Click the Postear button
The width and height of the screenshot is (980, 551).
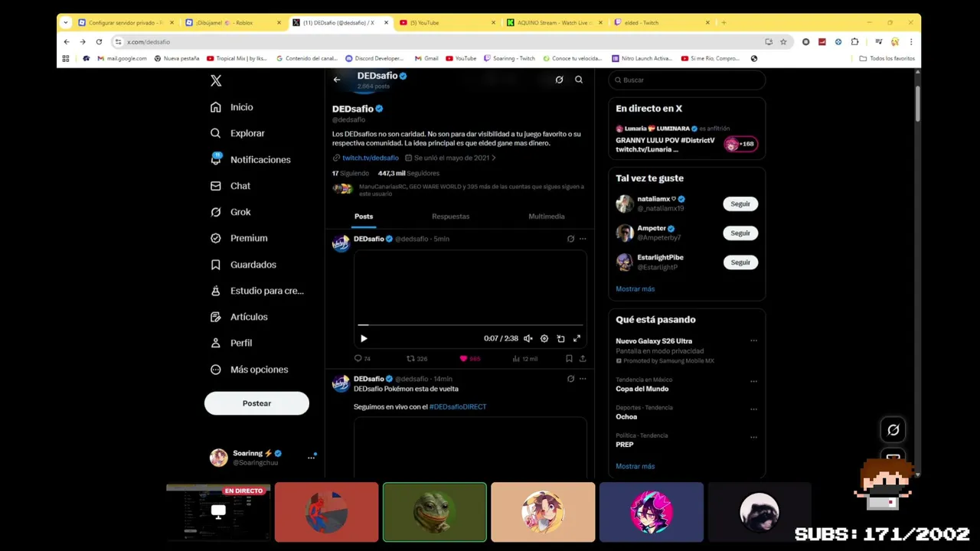coord(256,403)
